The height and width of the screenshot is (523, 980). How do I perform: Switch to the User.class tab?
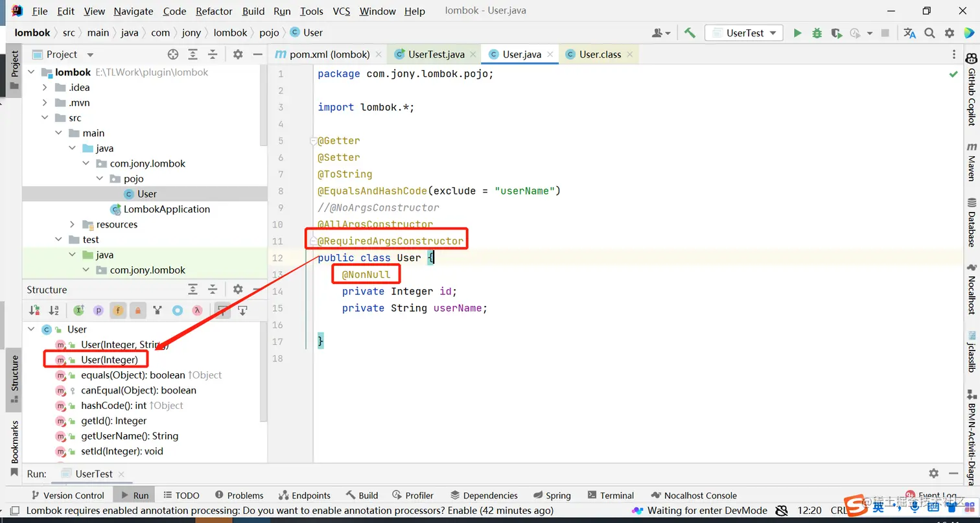600,54
